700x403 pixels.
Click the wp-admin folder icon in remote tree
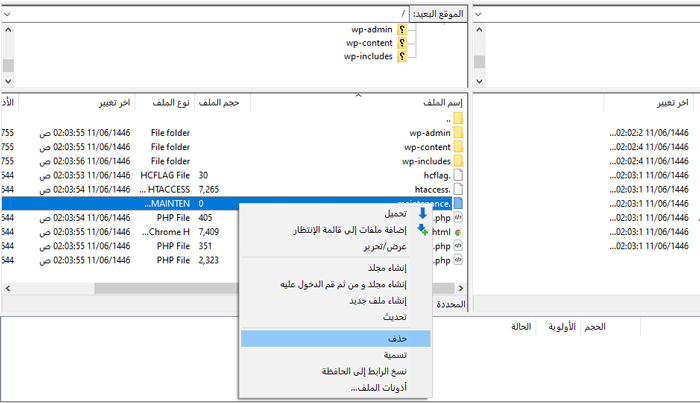pyautogui.click(x=402, y=29)
